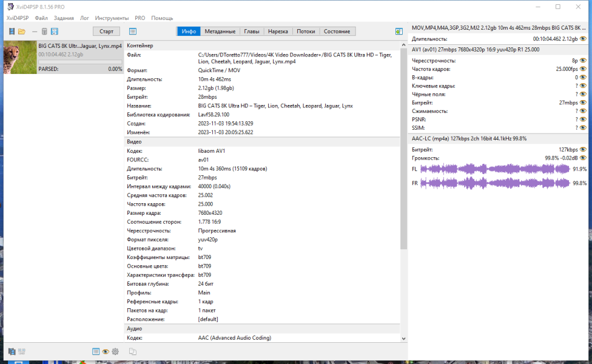Click the blue floppy disk save icon

pyautogui.click(x=55, y=32)
